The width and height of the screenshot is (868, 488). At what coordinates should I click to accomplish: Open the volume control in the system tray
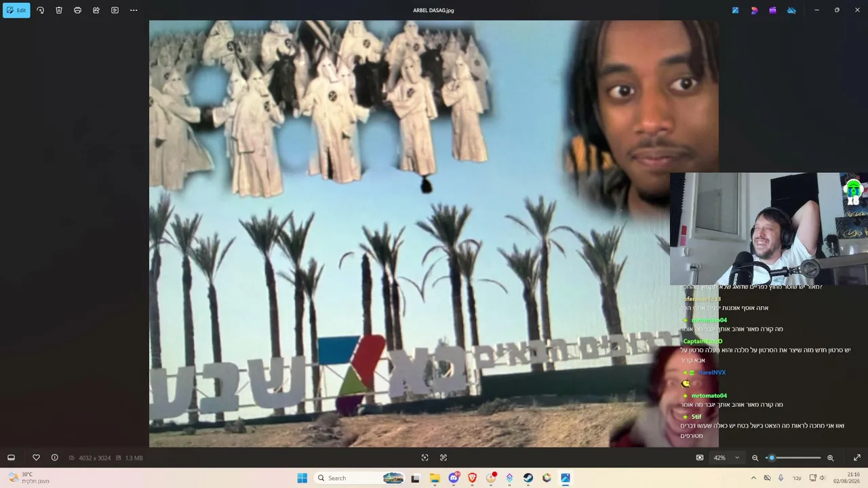click(x=824, y=478)
